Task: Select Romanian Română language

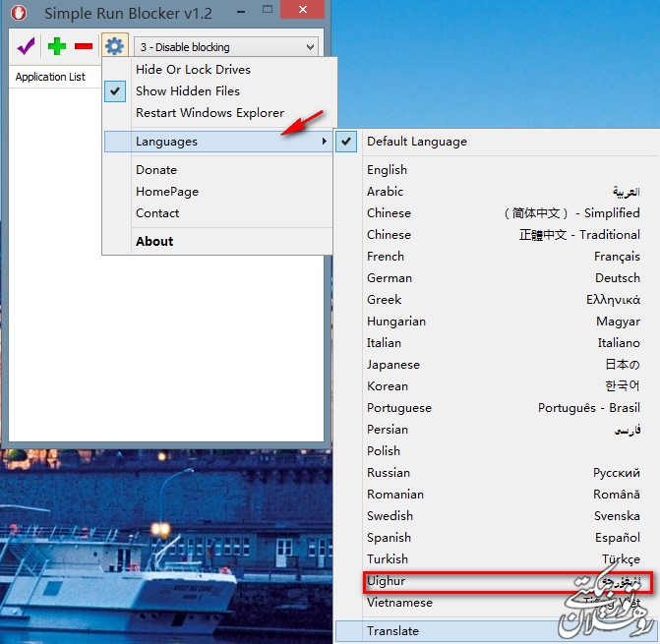Action: [x=497, y=495]
